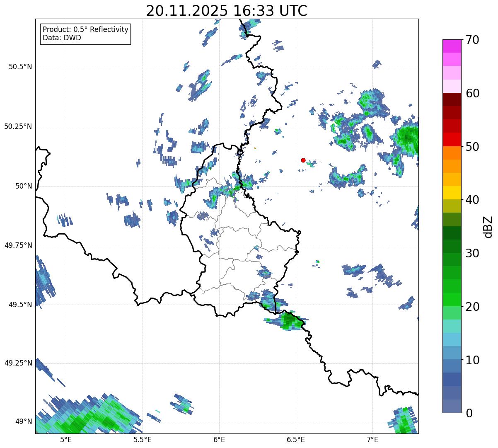Click the colorbar tick label "20"

(x=472, y=307)
